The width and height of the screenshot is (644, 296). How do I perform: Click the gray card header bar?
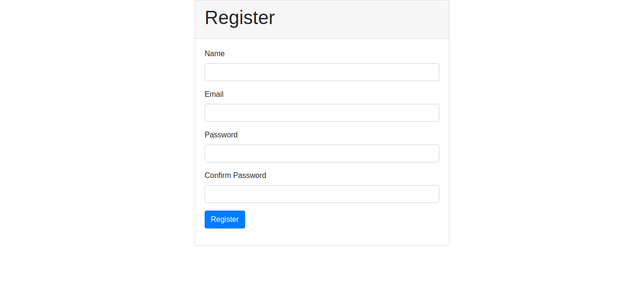tap(358, 19)
